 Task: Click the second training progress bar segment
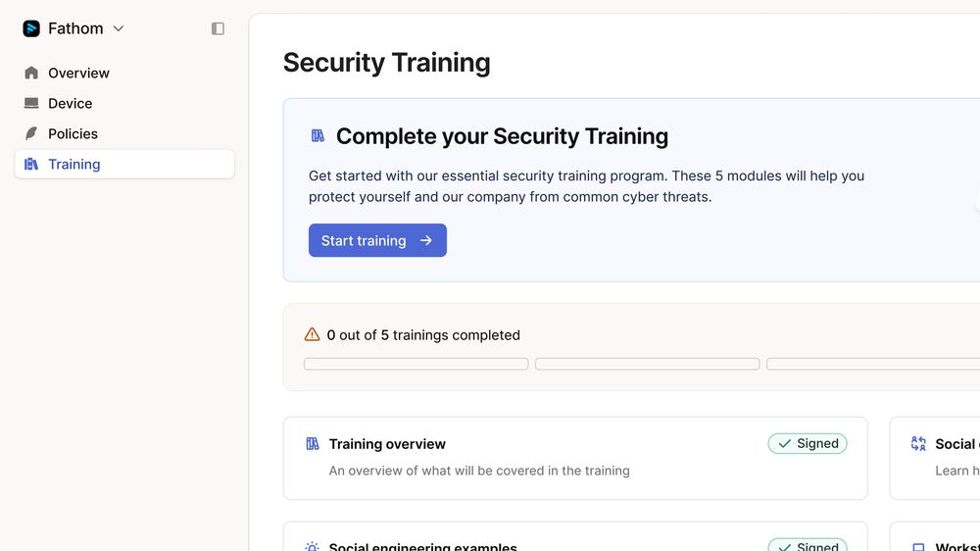click(x=648, y=364)
